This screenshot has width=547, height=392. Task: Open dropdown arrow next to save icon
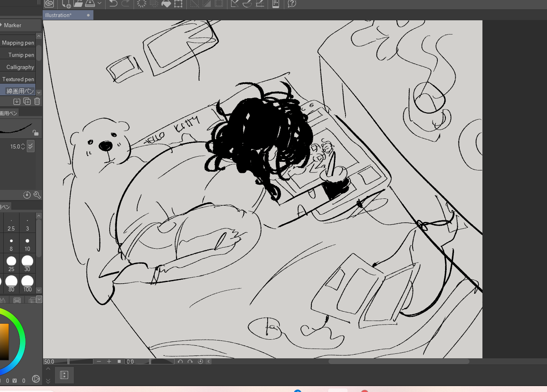coord(99,4)
